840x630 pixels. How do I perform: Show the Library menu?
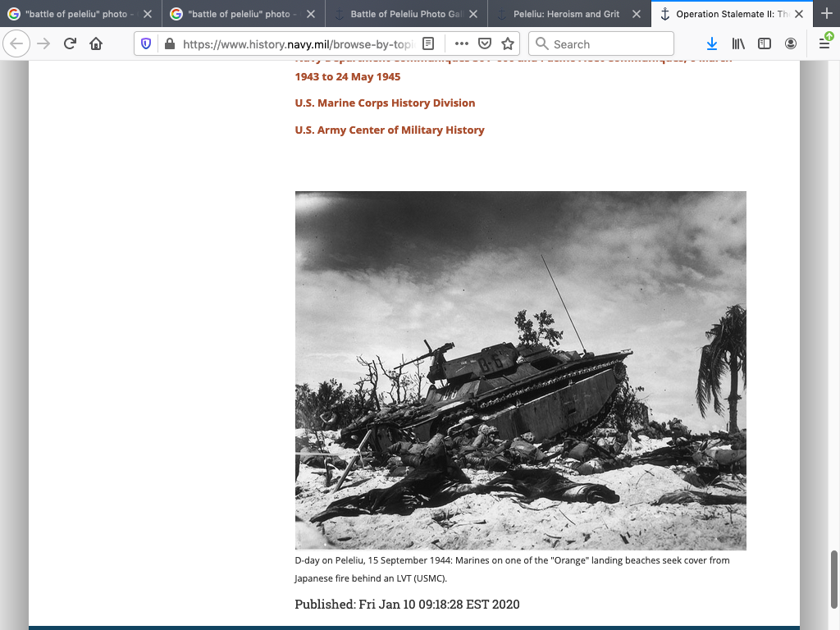click(x=738, y=44)
